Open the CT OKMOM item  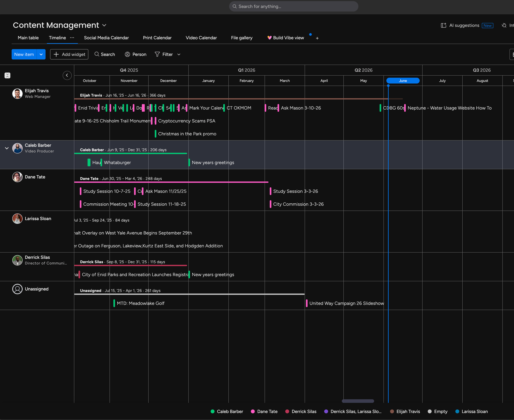(x=237, y=108)
